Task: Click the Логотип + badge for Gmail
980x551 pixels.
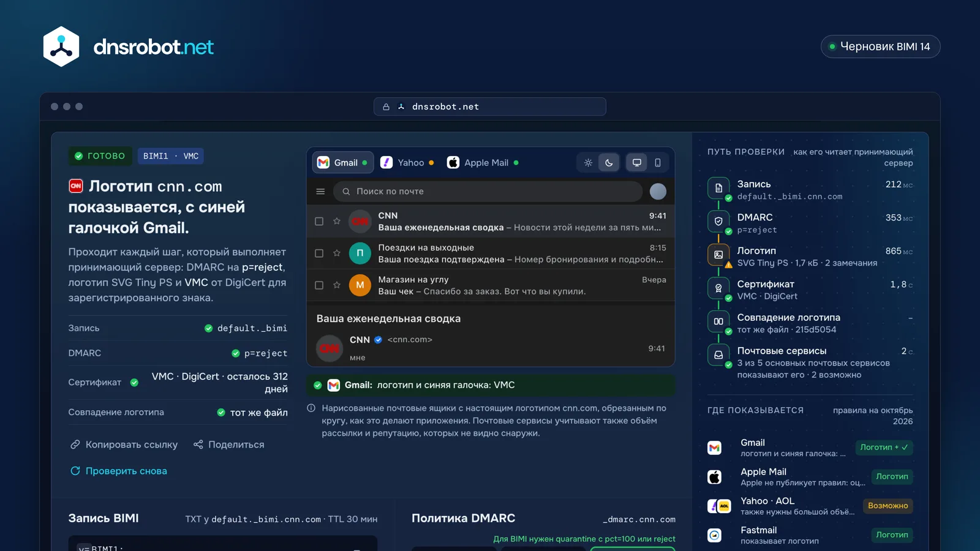Action: point(884,448)
